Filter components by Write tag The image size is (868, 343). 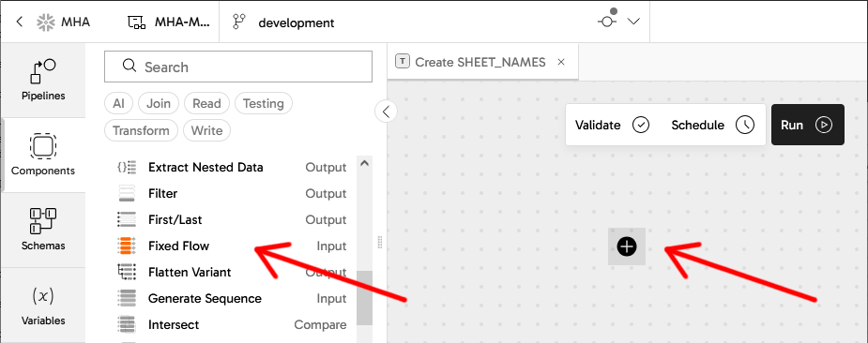pyautogui.click(x=206, y=130)
